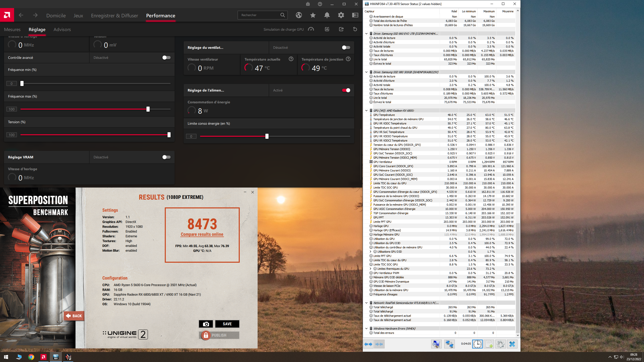644x362 pixels.
Task: Click the Compare results online link
Action: coord(202,234)
